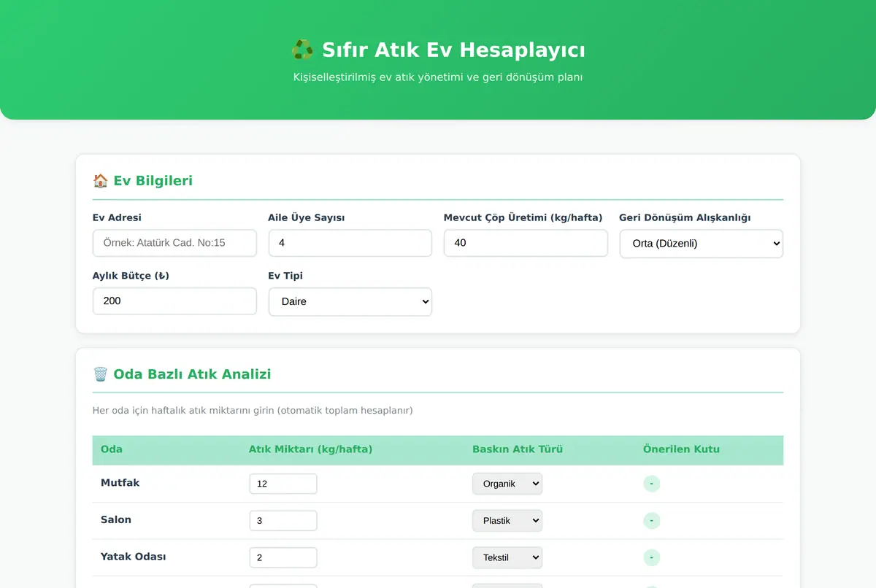Click the Ev Tipi label

(285, 276)
